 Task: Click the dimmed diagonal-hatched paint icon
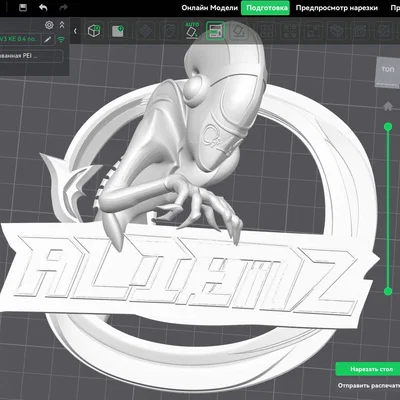383,32
